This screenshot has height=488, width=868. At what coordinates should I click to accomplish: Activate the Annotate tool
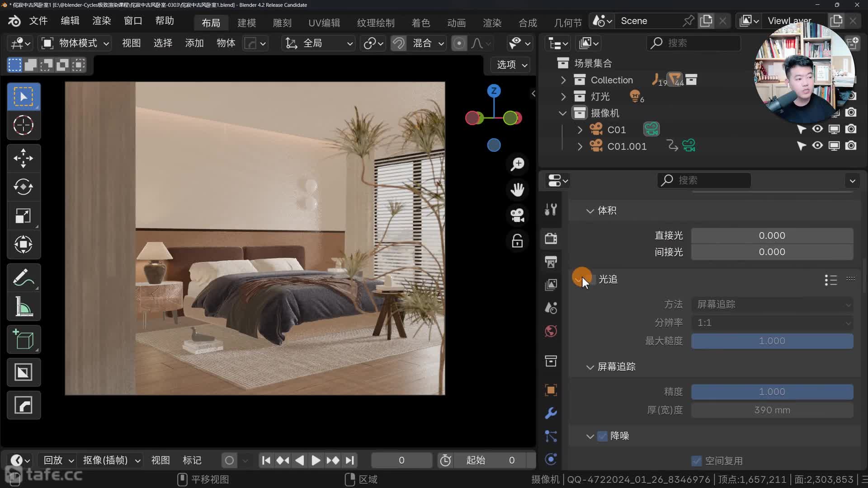tap(24, 277)
